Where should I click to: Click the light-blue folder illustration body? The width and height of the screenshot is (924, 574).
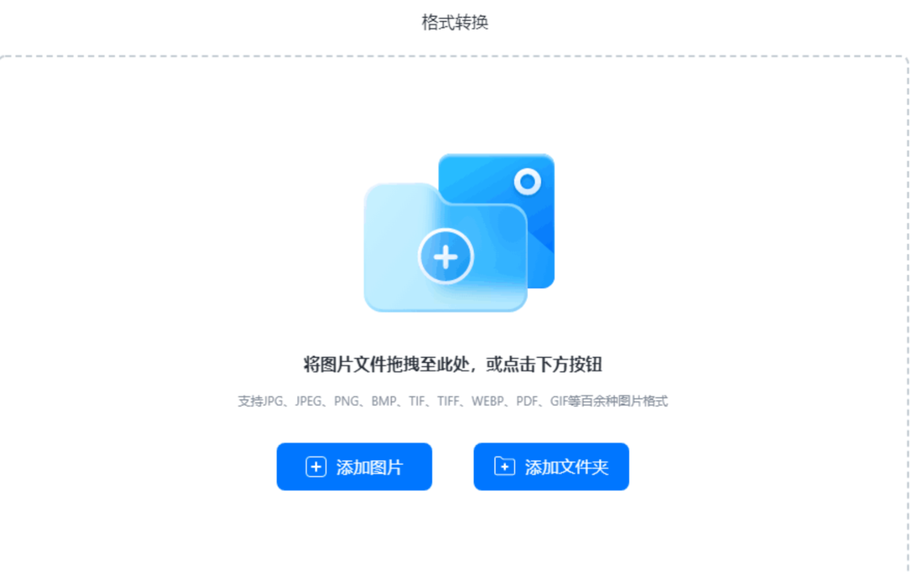point(446,254)
